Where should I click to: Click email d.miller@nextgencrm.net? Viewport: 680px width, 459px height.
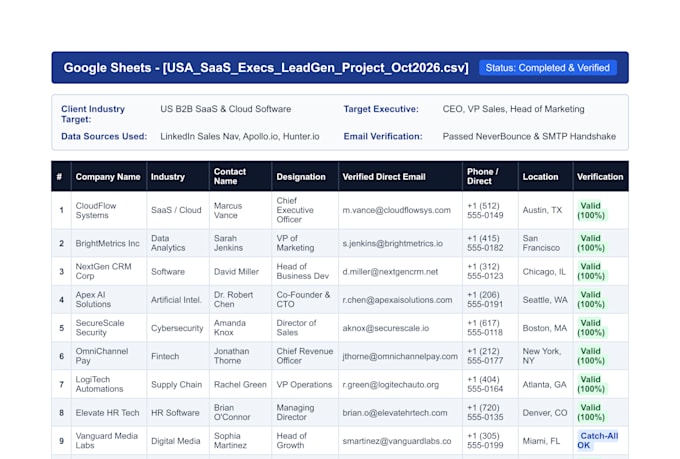(390, 272)
